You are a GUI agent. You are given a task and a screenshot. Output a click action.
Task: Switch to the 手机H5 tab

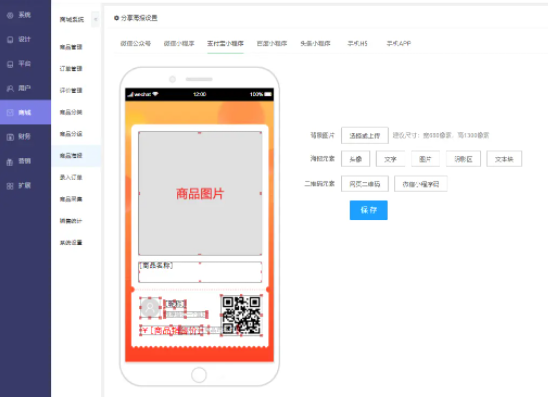pos(357,43)
